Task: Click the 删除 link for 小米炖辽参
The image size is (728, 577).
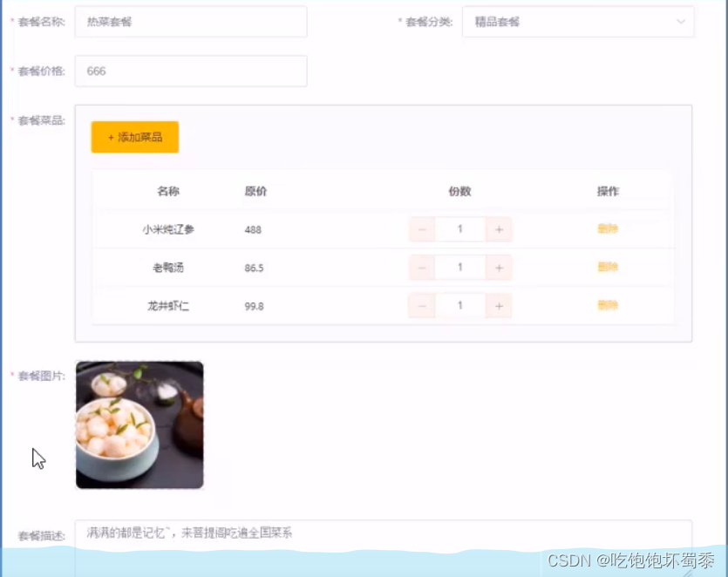Action: 606,228
